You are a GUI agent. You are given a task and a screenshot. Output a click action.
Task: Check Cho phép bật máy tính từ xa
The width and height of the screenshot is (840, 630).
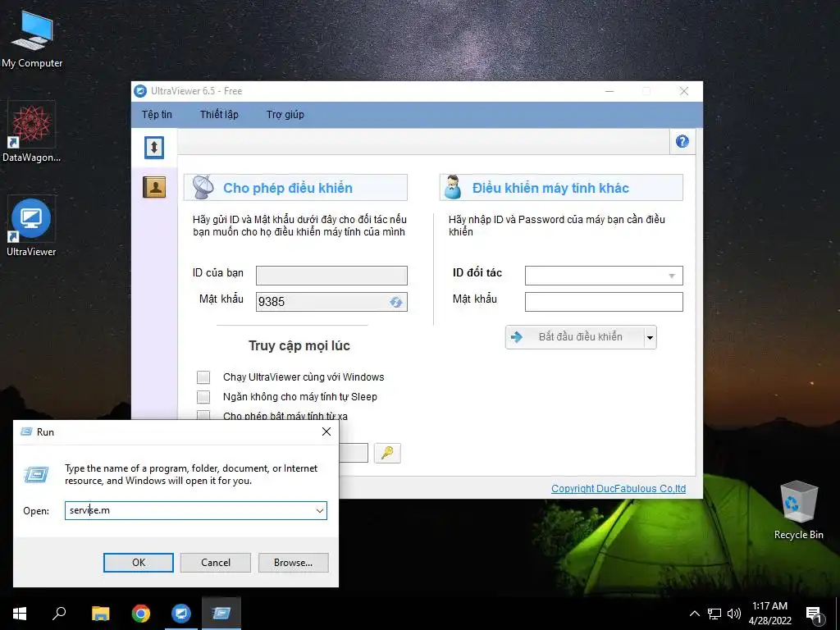coord(203,415)
